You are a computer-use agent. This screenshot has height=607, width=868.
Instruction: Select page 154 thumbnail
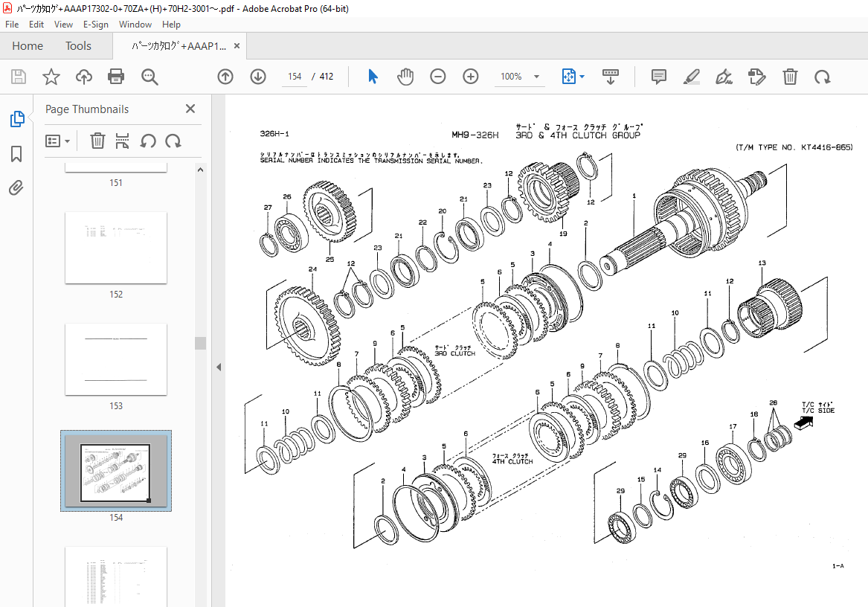coord(116,471)
